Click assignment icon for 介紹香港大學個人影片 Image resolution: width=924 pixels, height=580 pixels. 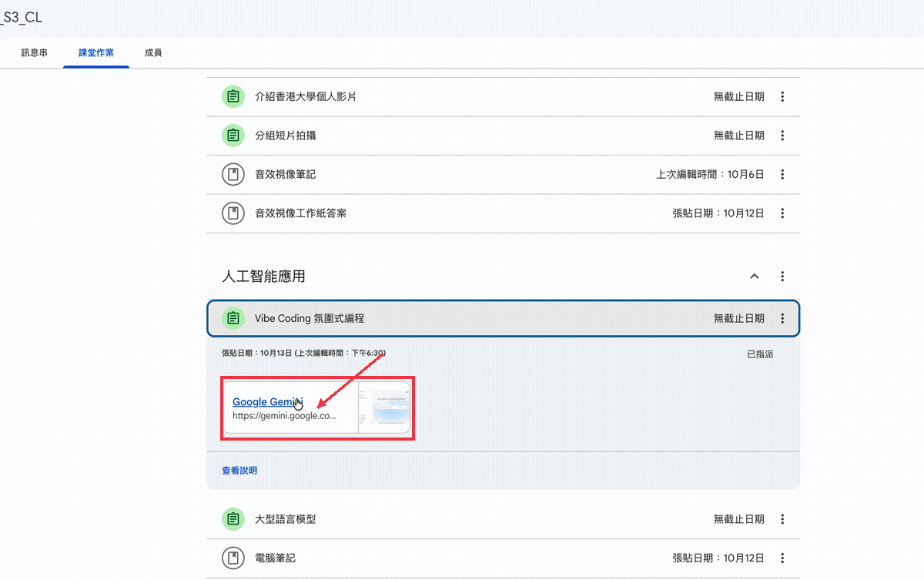click(233, 97)
